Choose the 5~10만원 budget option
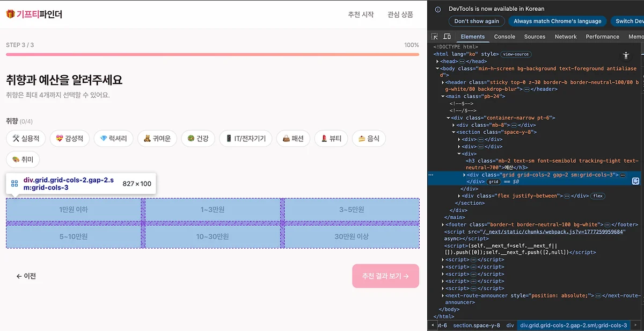Viewport: 644px width, 331px height. (x=74, y=236)
